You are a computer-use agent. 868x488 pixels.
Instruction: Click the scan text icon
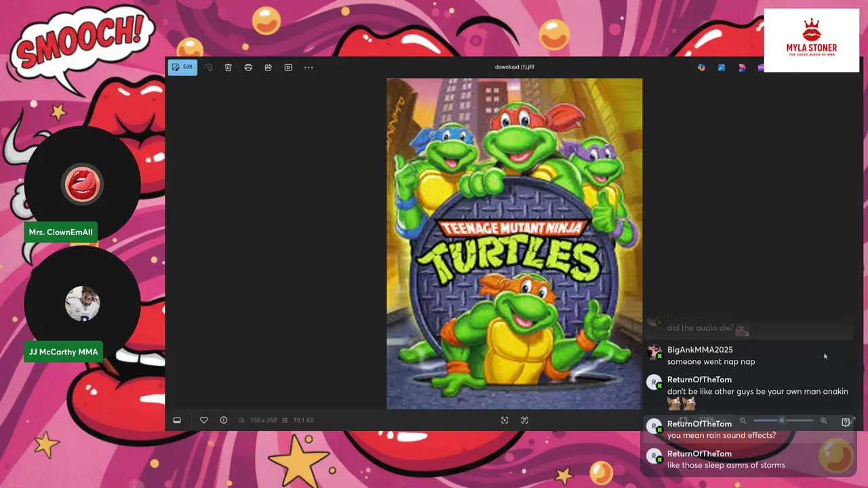[x=525, y=420]
